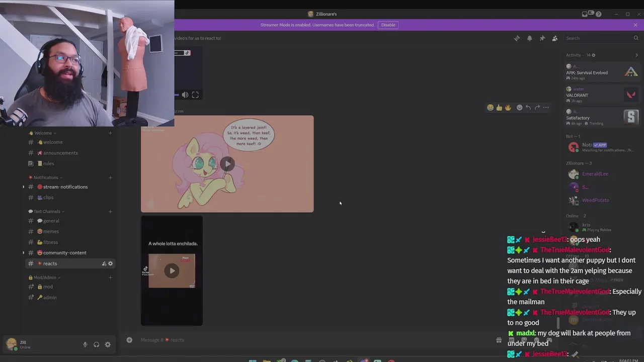React with the laughing crying emoji

490,107
